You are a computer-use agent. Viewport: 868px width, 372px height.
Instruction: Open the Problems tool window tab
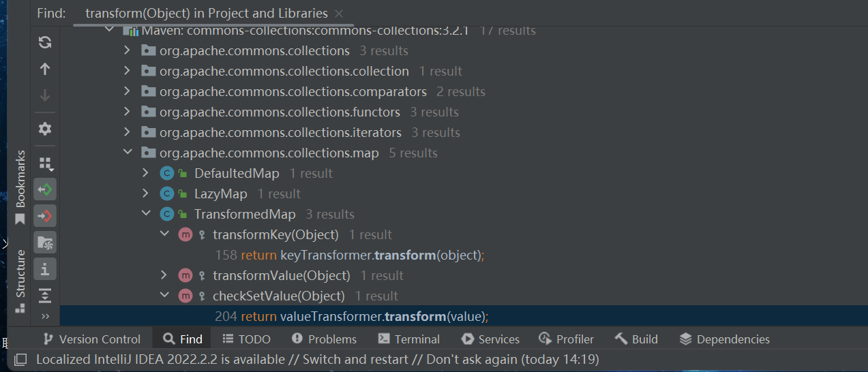[x=324, y=339]
